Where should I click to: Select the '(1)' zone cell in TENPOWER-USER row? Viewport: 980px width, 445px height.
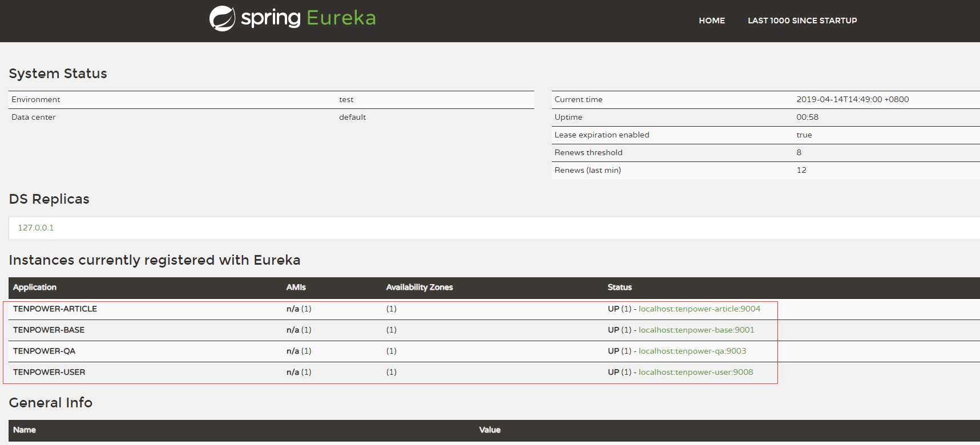tap(392, 372)
